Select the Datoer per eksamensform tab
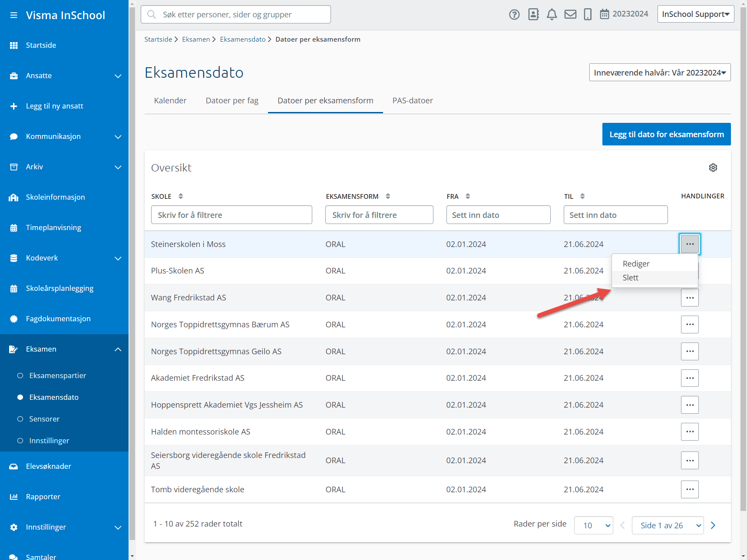The image size is (747, 560). 325,101
